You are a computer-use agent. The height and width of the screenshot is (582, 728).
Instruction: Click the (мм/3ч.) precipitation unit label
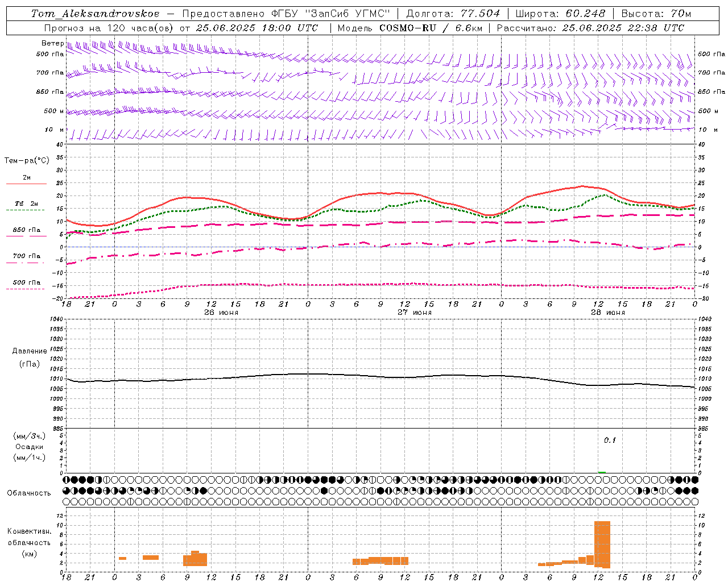tap(30, 436)
